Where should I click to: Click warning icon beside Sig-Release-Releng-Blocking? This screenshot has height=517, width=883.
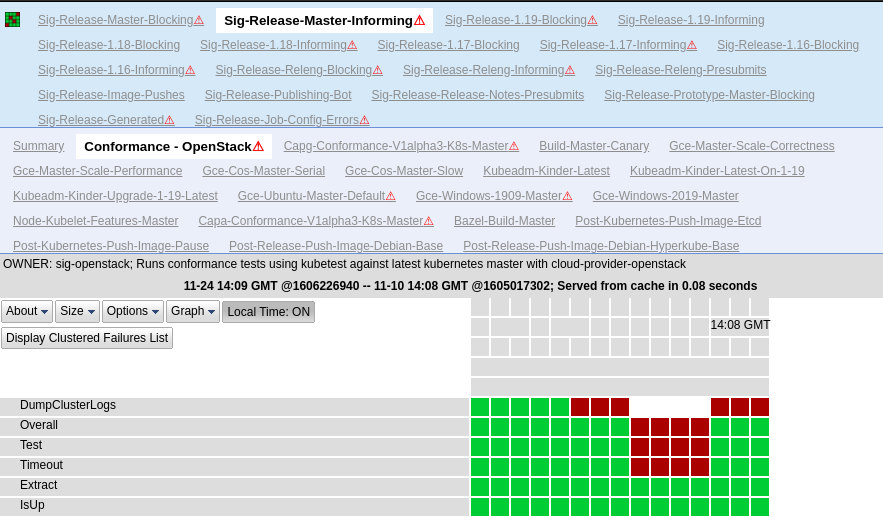pyautogui.click(x=378, y=70)
